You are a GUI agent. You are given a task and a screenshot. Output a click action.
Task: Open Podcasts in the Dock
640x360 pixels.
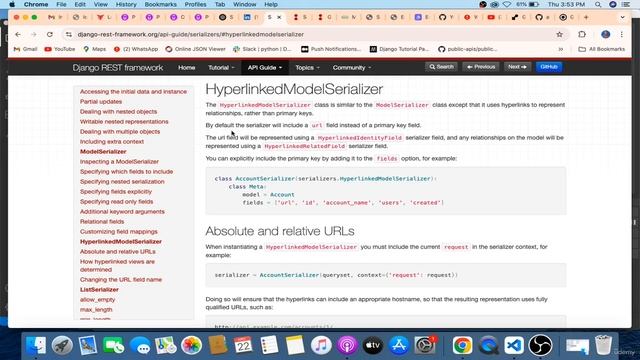[347, 345]
